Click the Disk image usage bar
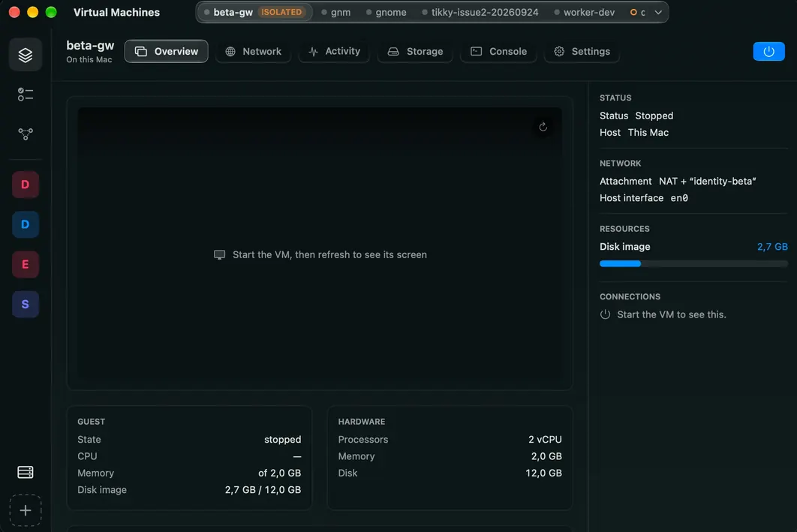The width and height of the screenshot is (797, 532). click(x=693, y=263)
